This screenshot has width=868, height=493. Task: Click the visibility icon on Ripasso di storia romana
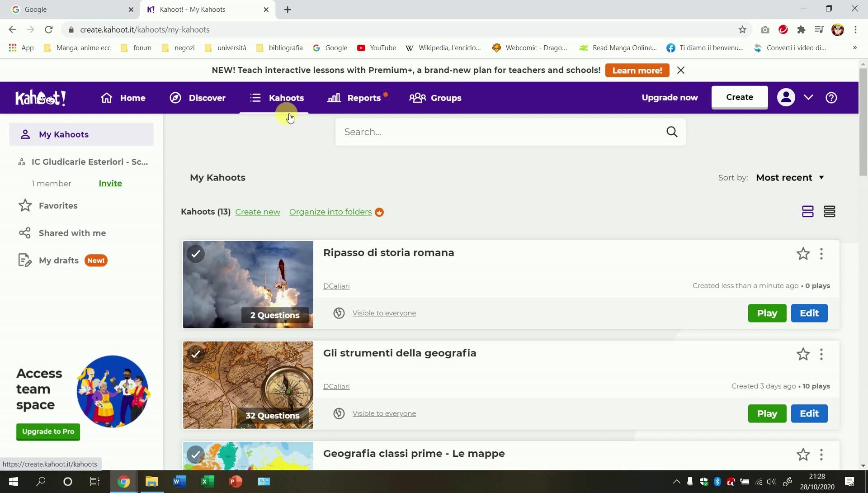point(339,313)
